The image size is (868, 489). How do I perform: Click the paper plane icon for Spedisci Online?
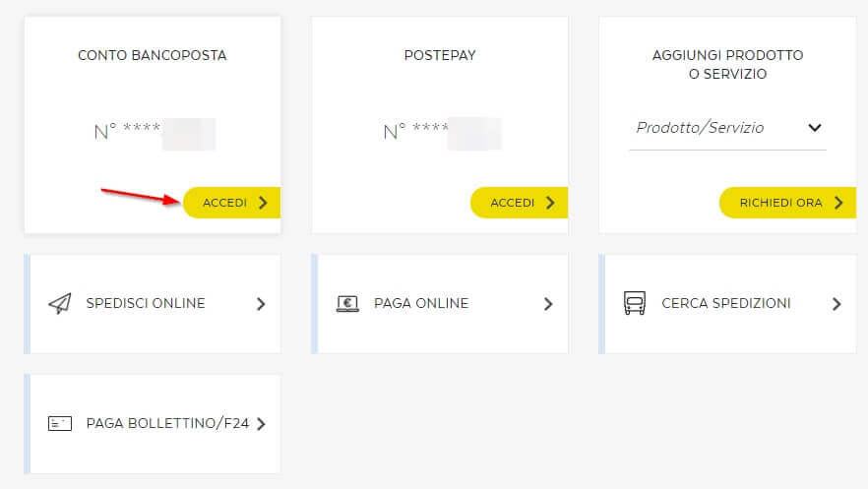coord(60,304)
